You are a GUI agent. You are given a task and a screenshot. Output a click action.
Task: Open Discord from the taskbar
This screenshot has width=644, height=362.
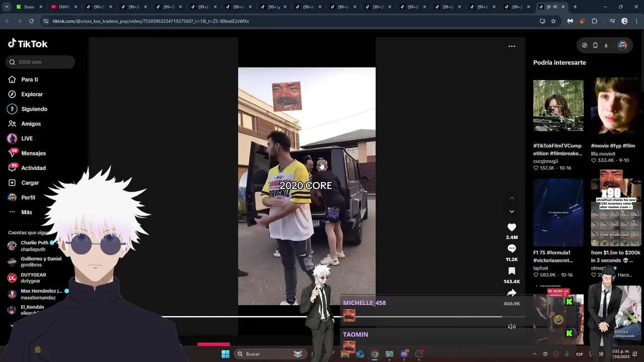tap(404, 354)
